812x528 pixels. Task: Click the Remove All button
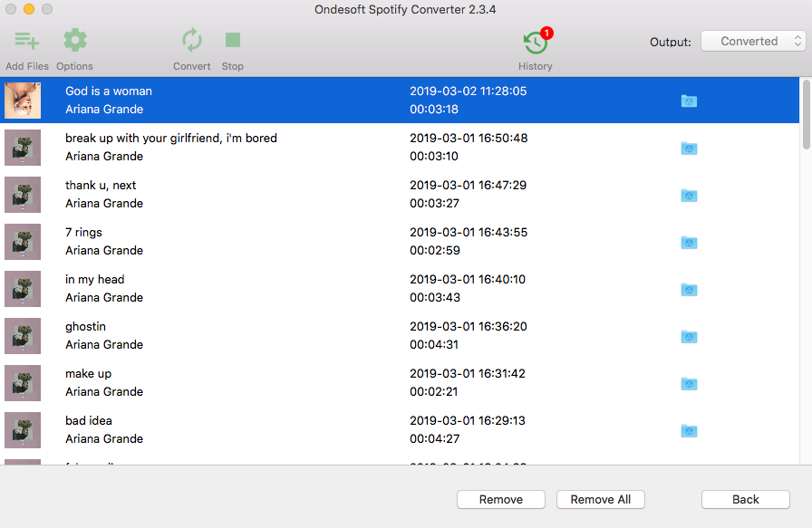coord(600,500)
